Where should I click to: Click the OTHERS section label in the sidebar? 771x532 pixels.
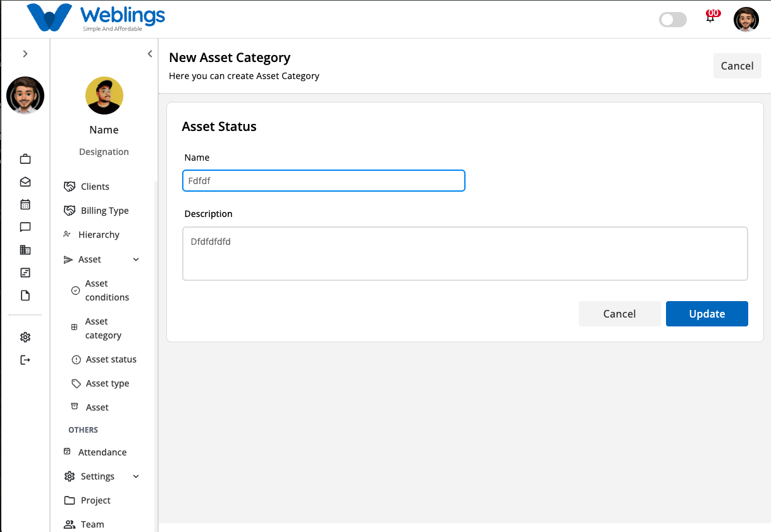point(83,430)
